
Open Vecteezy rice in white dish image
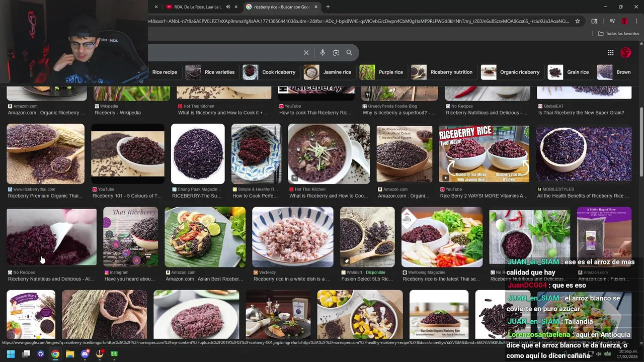click(x=293, y=237)
